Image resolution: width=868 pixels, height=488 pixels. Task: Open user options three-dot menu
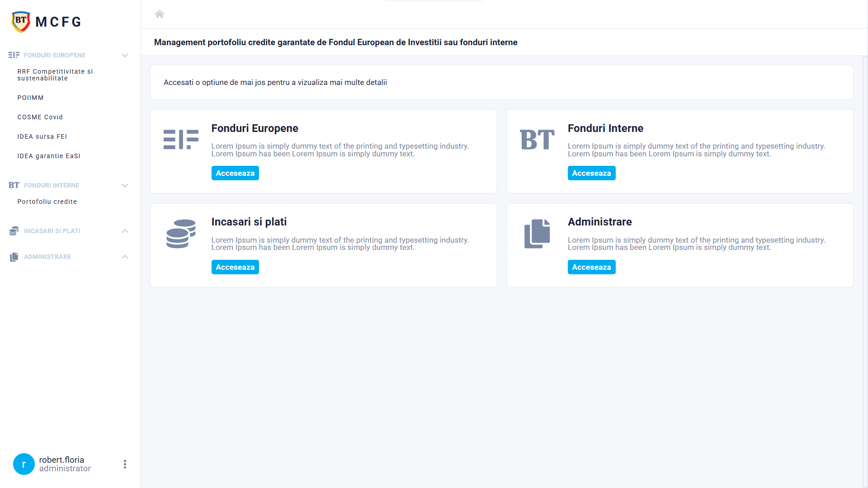[x=125, y=464]
